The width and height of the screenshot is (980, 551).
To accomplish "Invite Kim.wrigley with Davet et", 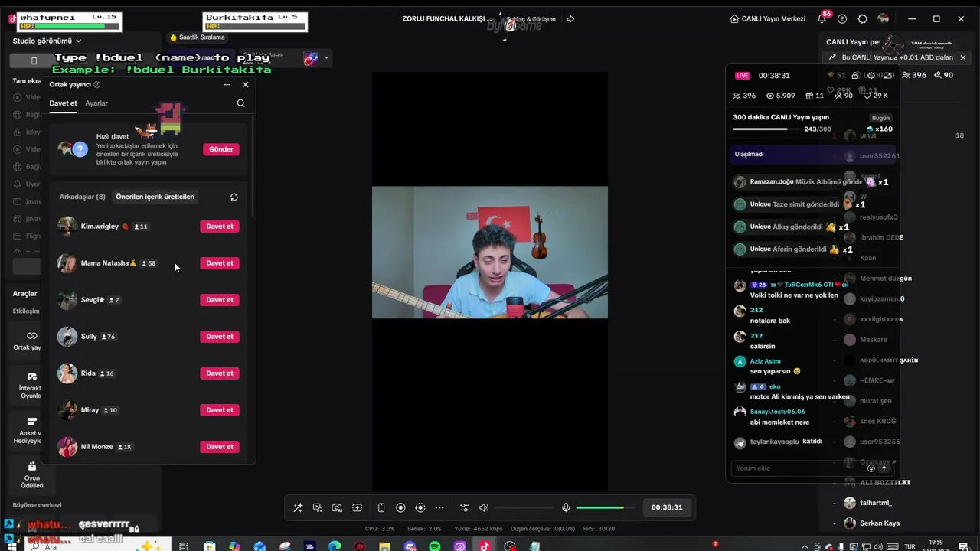I will tap(220, 227).
